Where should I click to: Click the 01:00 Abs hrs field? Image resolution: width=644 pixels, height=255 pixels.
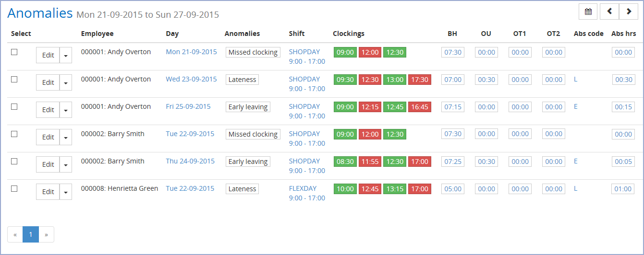pyautogui.click(x=623, y=189)
